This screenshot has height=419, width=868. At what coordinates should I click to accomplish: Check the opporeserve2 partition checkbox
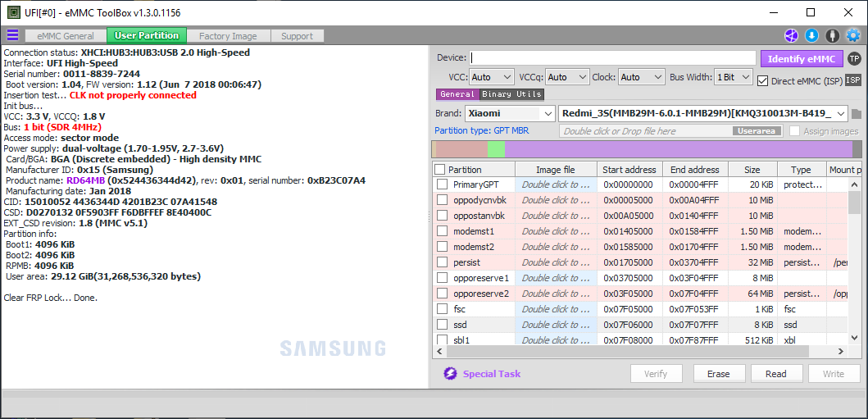[x=442, y=293]
